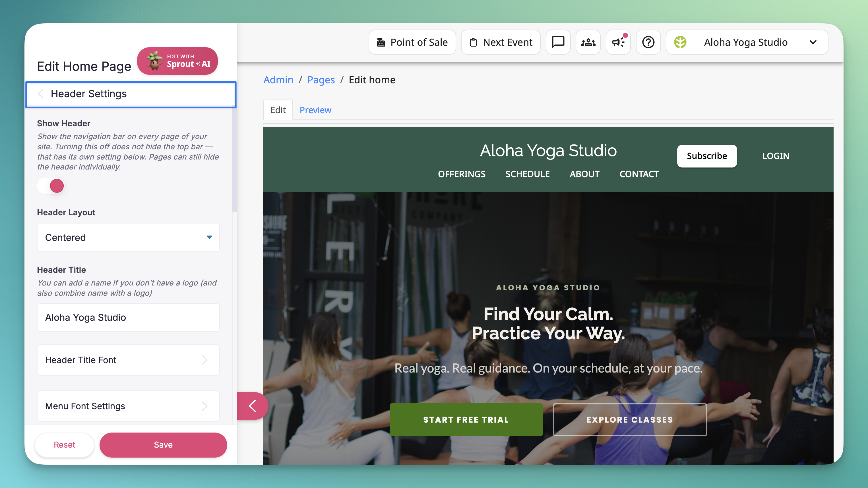
Task: Toggle the Show Header switch
Action: [x=51, y=186]
